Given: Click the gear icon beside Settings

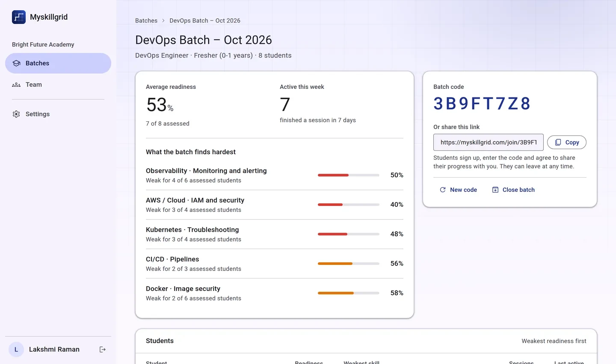Looking at the screenshot, I should point(16,114).
